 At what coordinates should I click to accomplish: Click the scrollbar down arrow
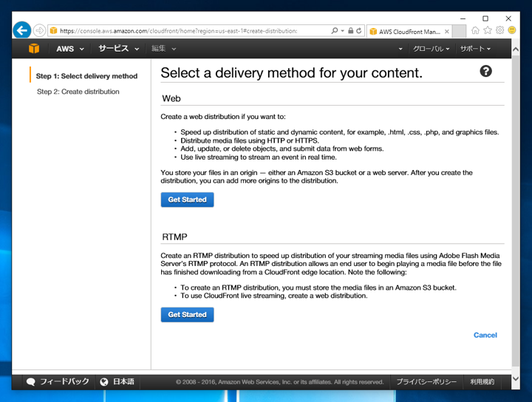(x=516, y=378)
